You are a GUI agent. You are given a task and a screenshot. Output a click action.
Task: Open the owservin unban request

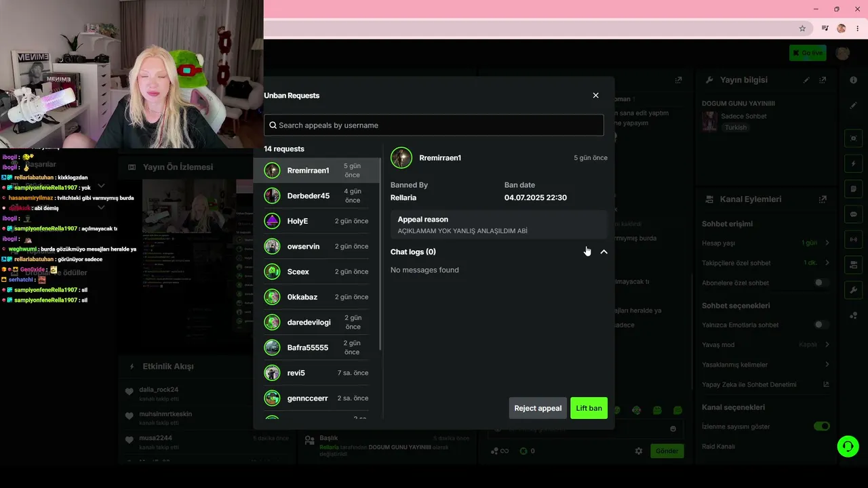[x=317, y=246]
